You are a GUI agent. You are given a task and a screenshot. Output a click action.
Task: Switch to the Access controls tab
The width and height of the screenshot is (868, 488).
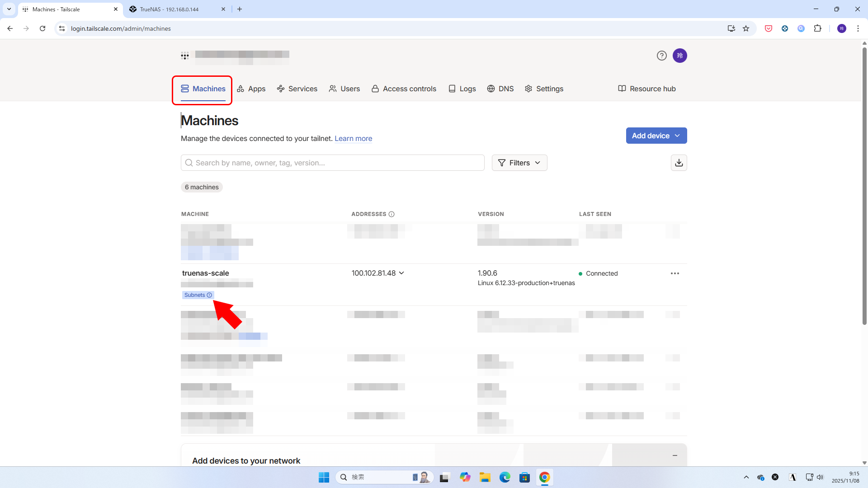click(x=404, y=89)
